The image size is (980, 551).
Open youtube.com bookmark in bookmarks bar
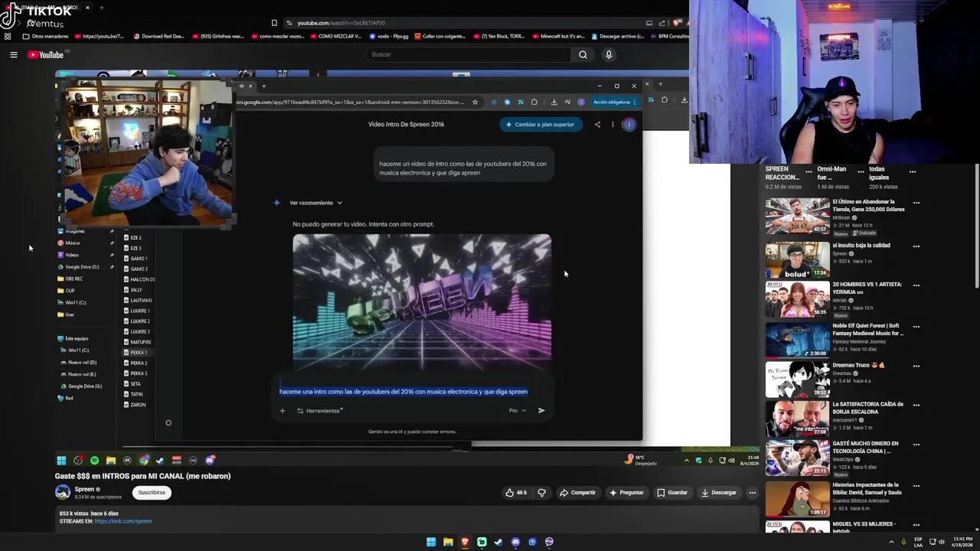(98, 36)
